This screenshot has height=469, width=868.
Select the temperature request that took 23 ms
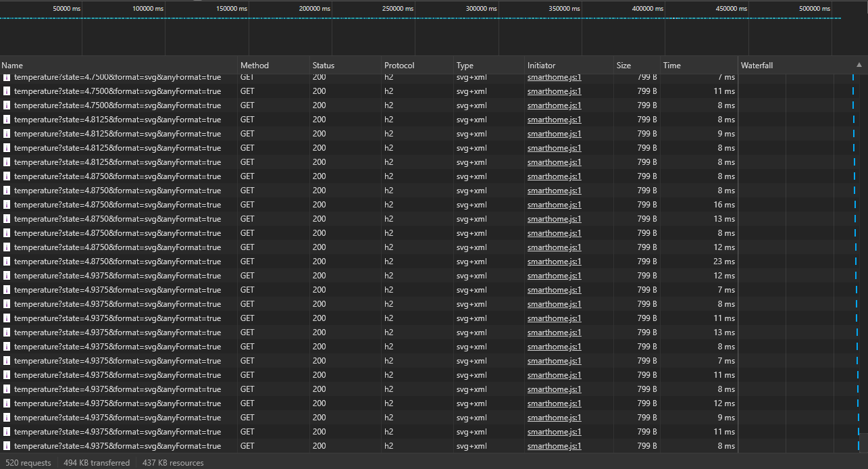tap(117, 262)
